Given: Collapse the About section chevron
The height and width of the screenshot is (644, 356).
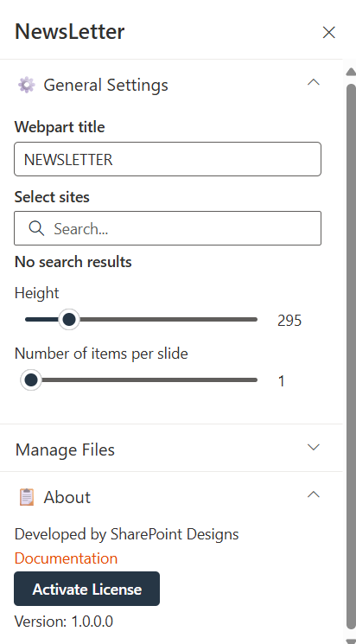Looking at the screenshot, I should 314,494.
